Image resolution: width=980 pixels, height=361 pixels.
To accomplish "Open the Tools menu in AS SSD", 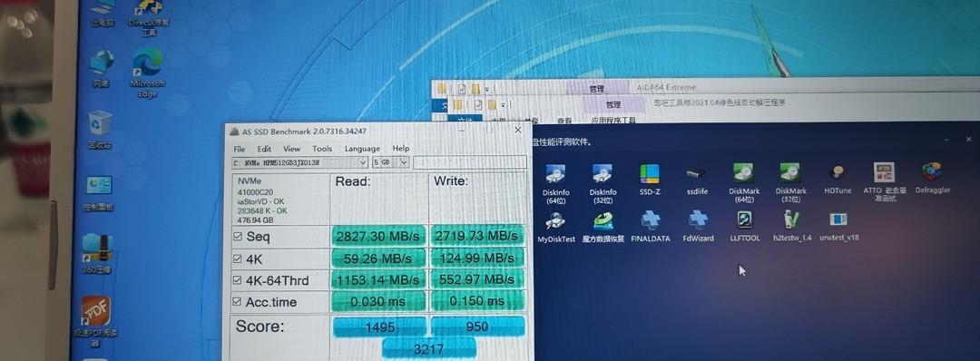I will [x=322, y=149].
